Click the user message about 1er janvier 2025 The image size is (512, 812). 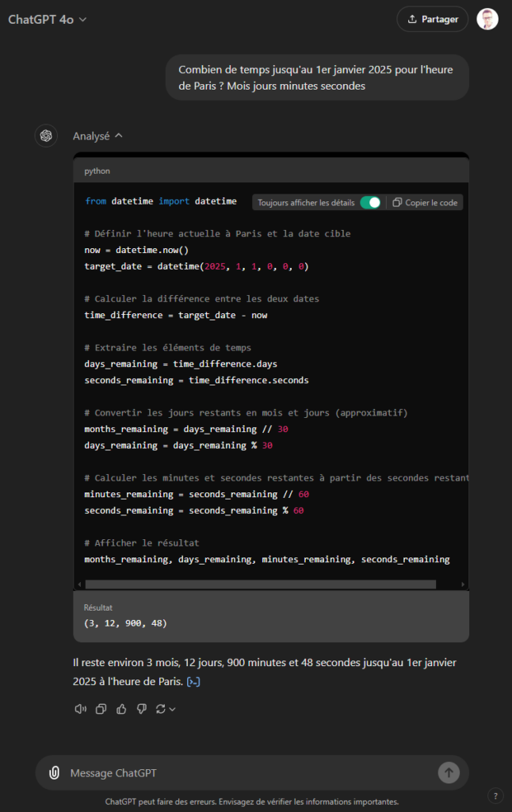(317, 78)
